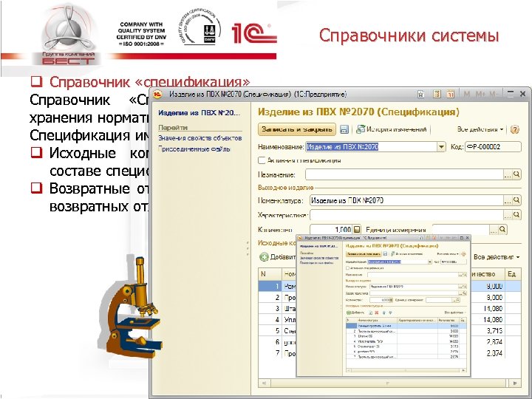
Task: Click N column header in table
Action: coord(270,274)
